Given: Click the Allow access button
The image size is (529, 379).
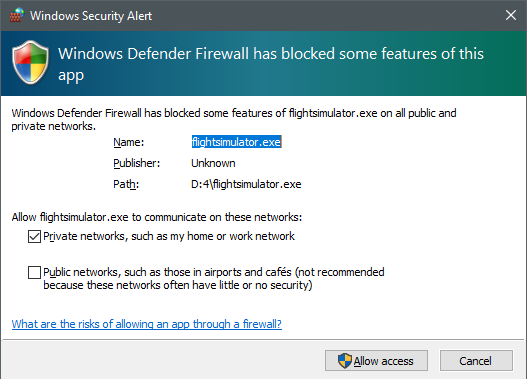Looking at the screenshot, I should [377, 361].
